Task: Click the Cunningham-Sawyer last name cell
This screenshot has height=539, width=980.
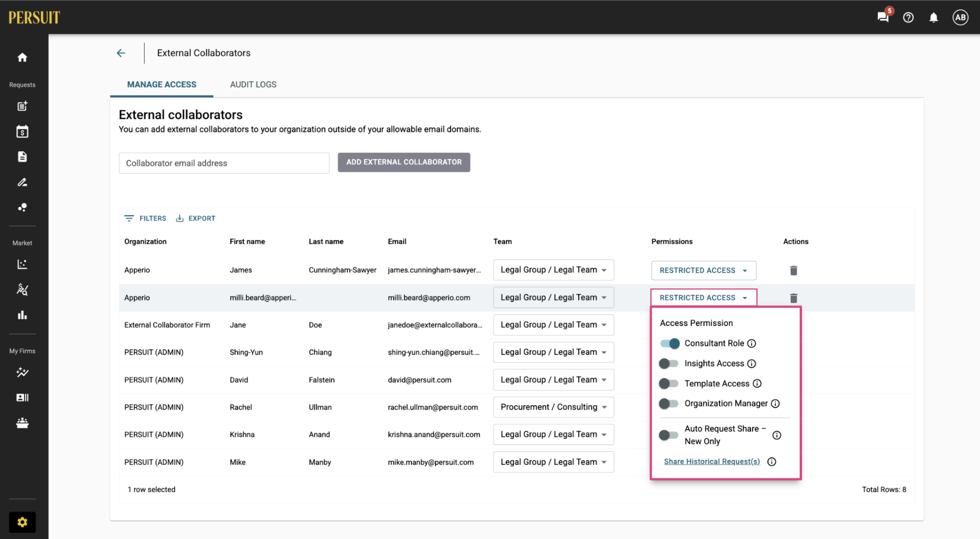Action: click(342, 270)
